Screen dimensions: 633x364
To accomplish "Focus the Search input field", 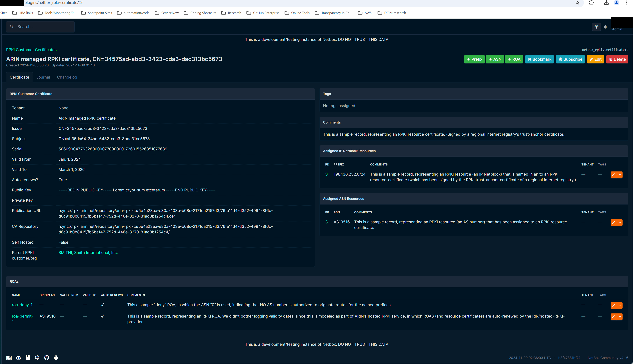I will pyautogui.click(x=40, y=27).
